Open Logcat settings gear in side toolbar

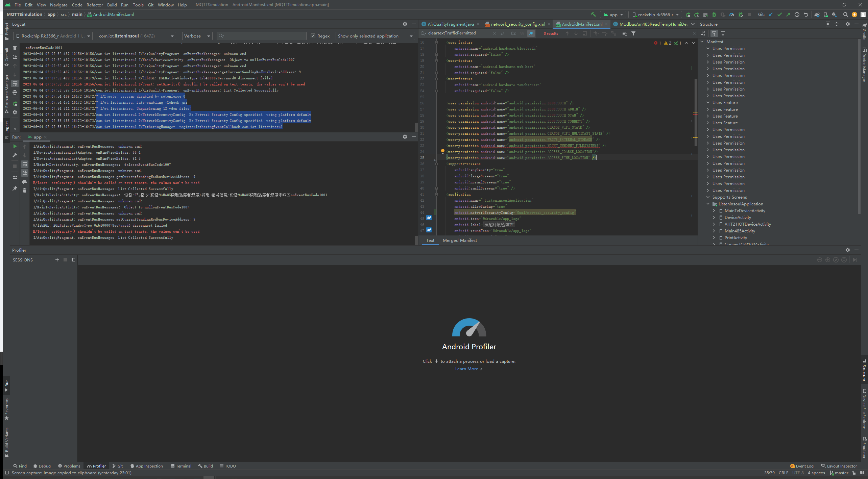[15, 112]
